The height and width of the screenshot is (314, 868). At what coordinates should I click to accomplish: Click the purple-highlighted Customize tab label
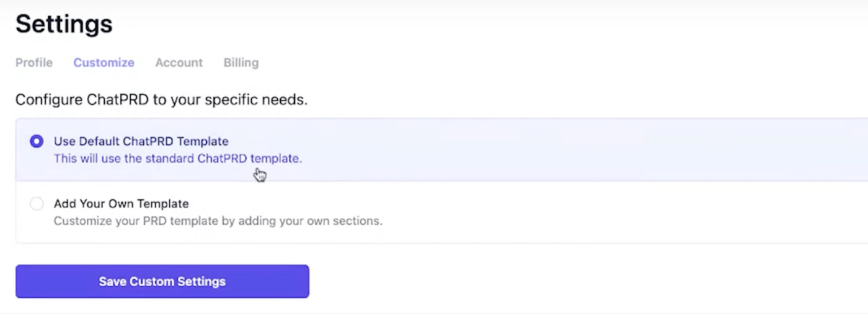pyautogui.click(x=104, y=63)
